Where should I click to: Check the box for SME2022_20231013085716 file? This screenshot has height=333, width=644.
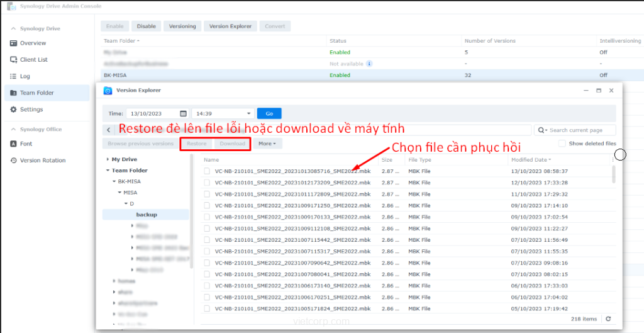tap(206, 171)
